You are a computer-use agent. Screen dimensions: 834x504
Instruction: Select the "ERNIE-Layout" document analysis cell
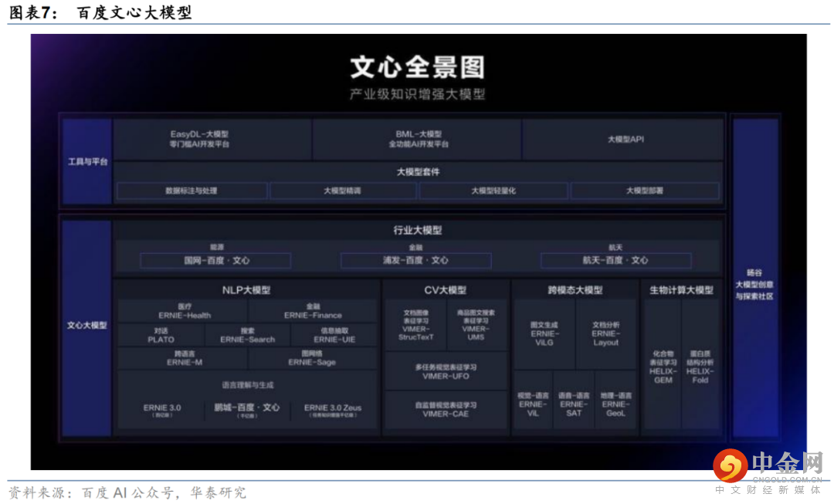(x=606, y=334)
